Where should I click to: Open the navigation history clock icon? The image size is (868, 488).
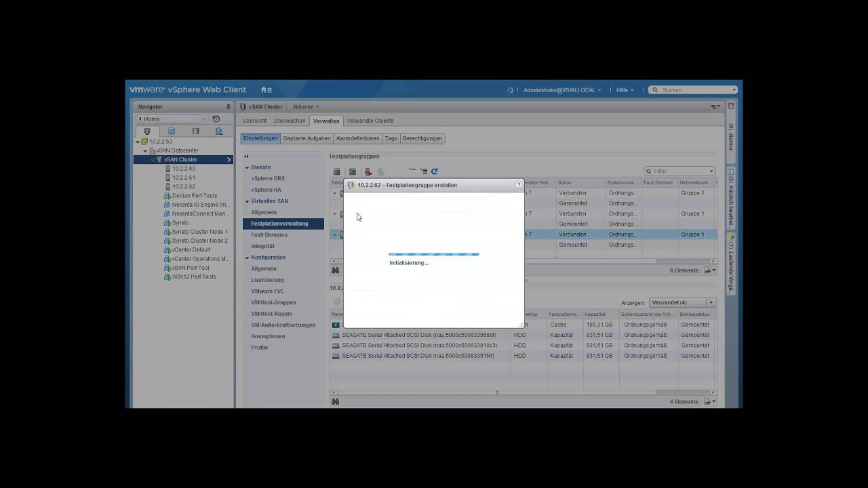(216, 119)
